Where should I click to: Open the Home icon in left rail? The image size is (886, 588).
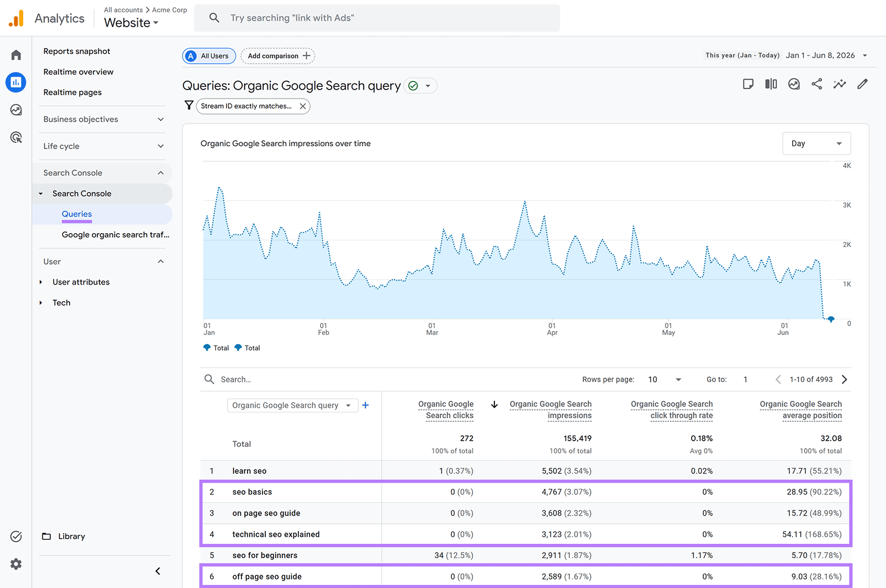pos(16,55)
